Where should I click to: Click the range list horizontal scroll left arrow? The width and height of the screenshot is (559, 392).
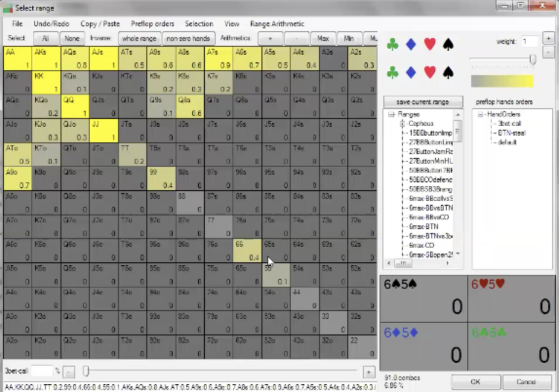389,263
